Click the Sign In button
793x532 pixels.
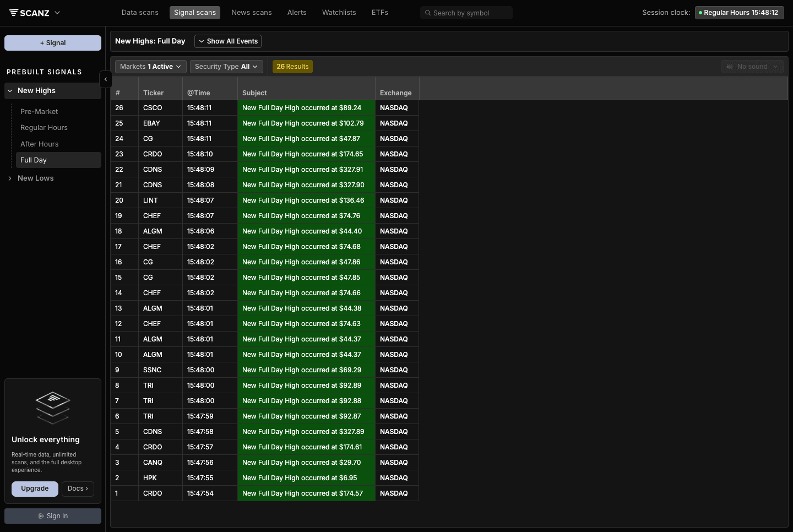pos(53,516)
